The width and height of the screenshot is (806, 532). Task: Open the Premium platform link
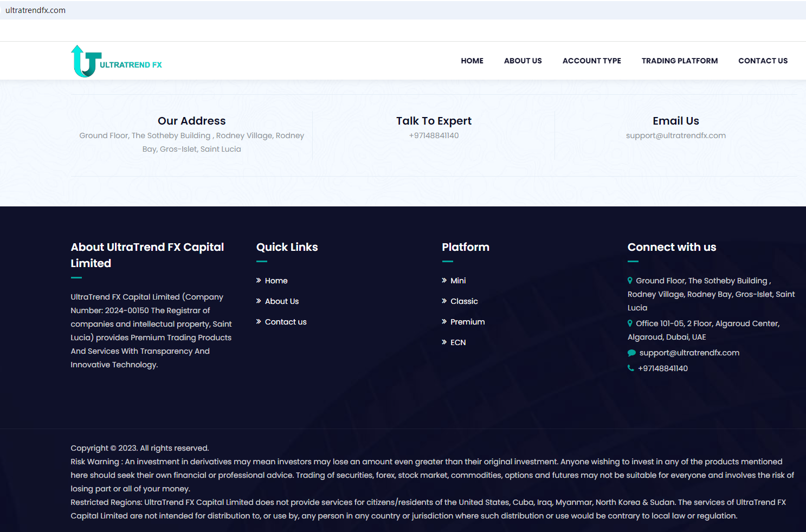coord(467,322)
